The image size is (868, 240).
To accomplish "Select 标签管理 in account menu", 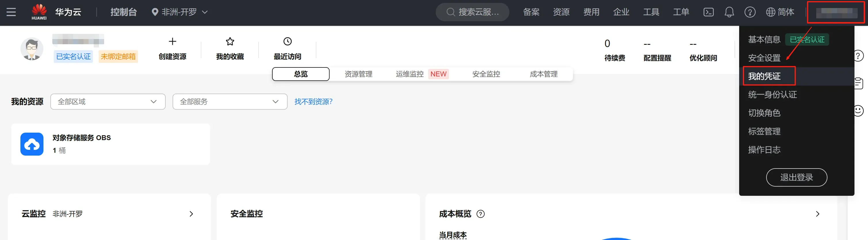I will click(764, 131).
